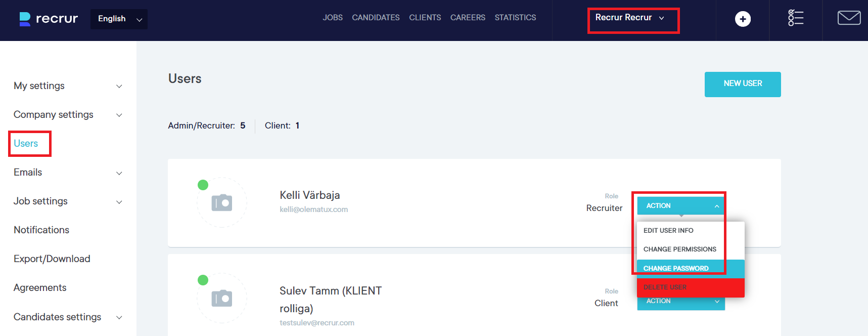Click Delete User menu option
Image resolution: width=868 pixels, height=336 pixels.
pos(665,287)
